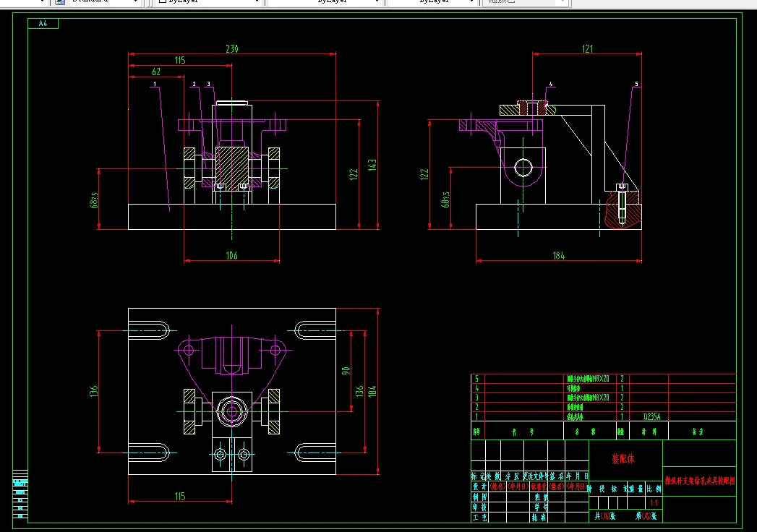The image size is (757, 532).
Task: Pick the 143 height dimension text
Action: pyautogui.click(x=372, y=165)
